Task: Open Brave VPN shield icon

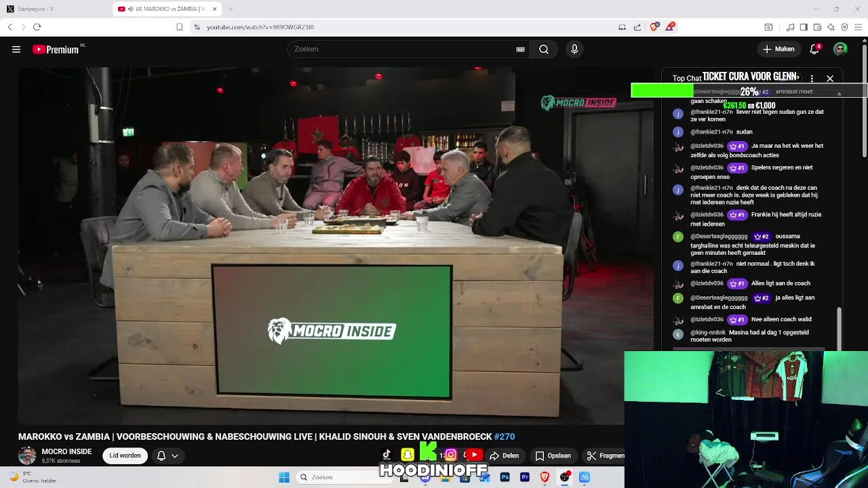Action: pos(844,27)
